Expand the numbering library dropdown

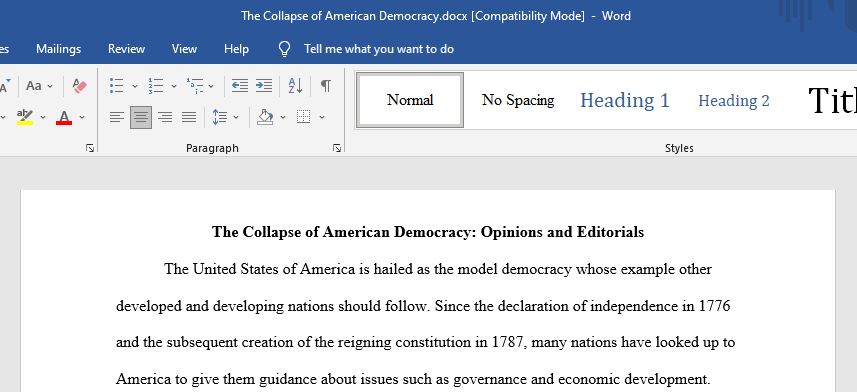point(174,86)
